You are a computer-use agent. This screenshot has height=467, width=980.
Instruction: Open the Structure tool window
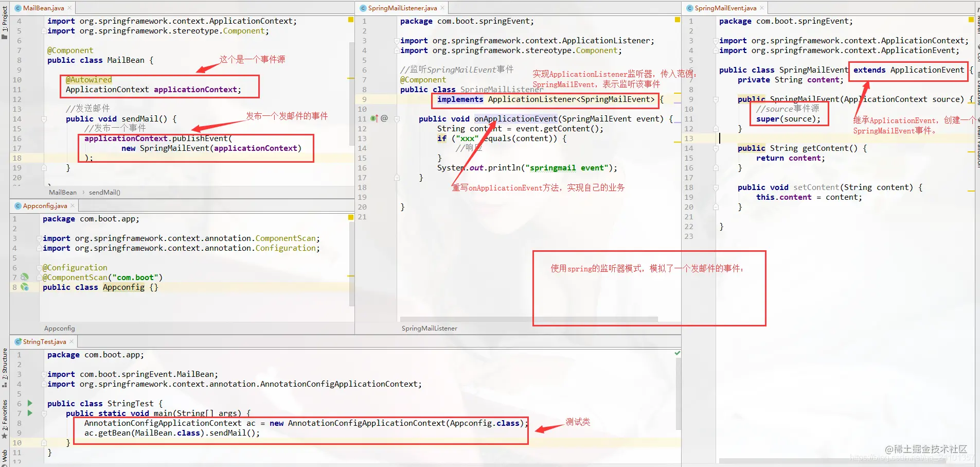5,368
